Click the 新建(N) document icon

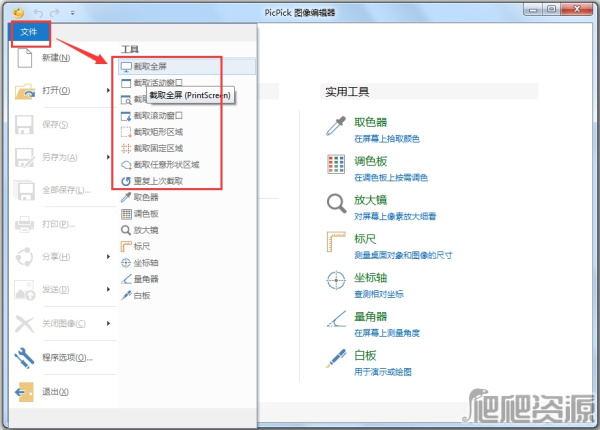pos(25,58)
